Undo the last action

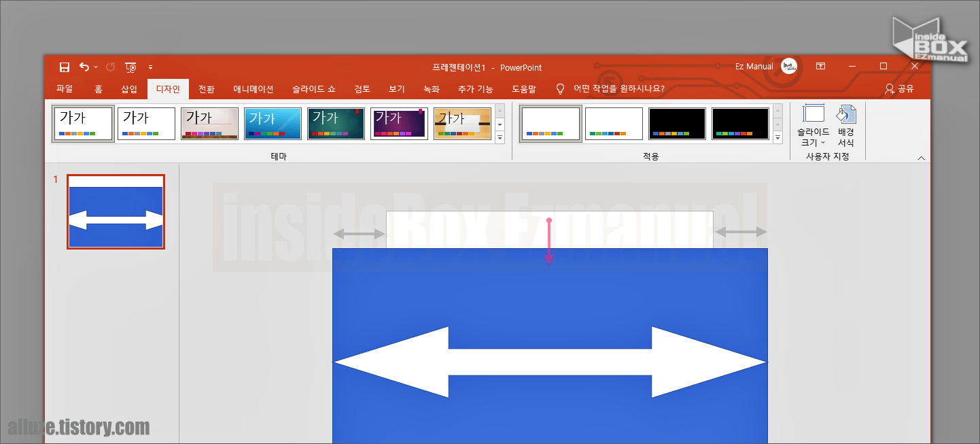[84, 67]
